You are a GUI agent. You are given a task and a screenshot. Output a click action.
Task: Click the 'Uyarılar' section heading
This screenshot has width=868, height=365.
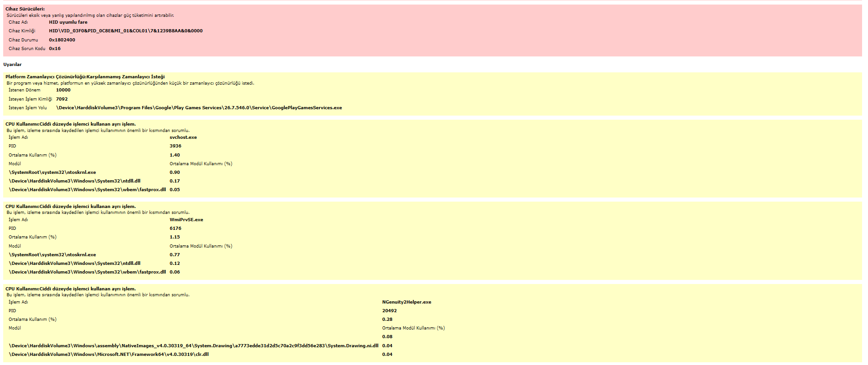tap(12, 65)
